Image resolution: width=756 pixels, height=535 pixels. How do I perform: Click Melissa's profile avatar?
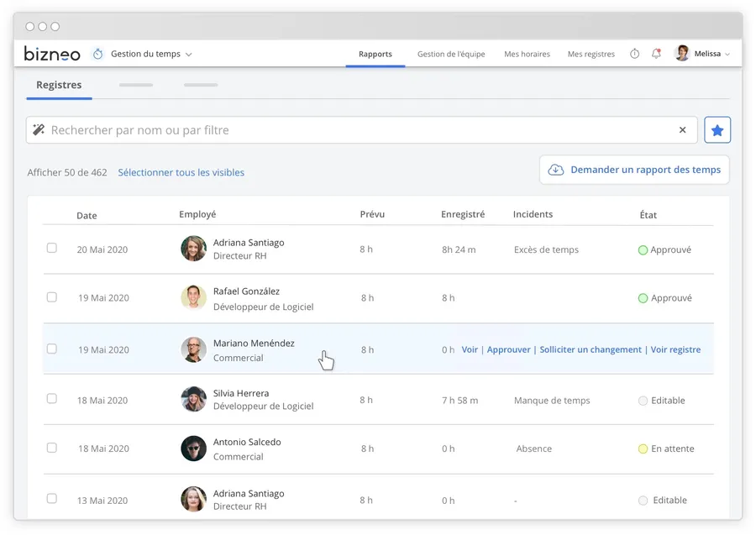682,54
